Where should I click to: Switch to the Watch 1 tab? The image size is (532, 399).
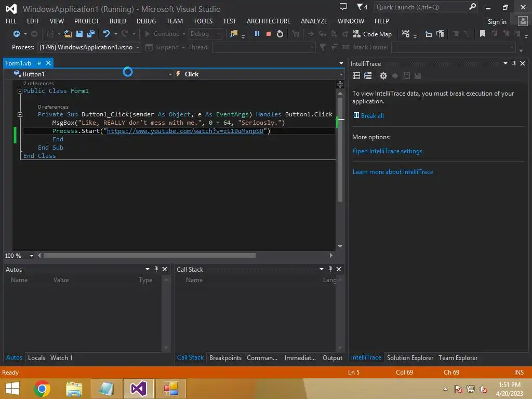(x=61, y=358)
